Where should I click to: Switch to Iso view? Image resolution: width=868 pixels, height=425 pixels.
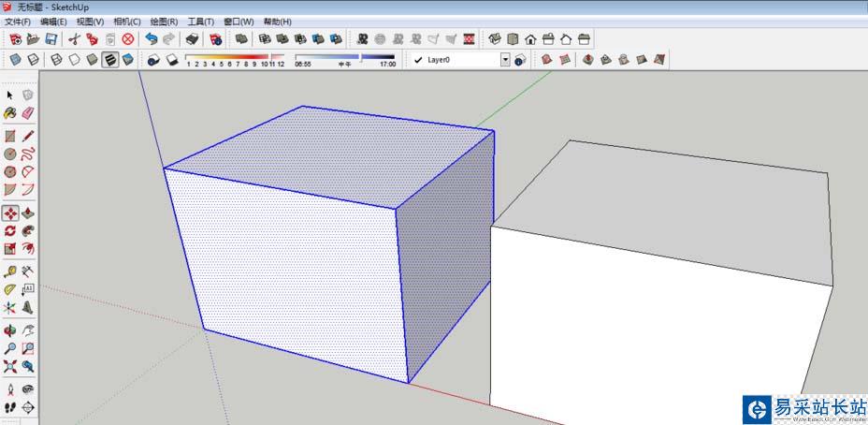(496, 38)
